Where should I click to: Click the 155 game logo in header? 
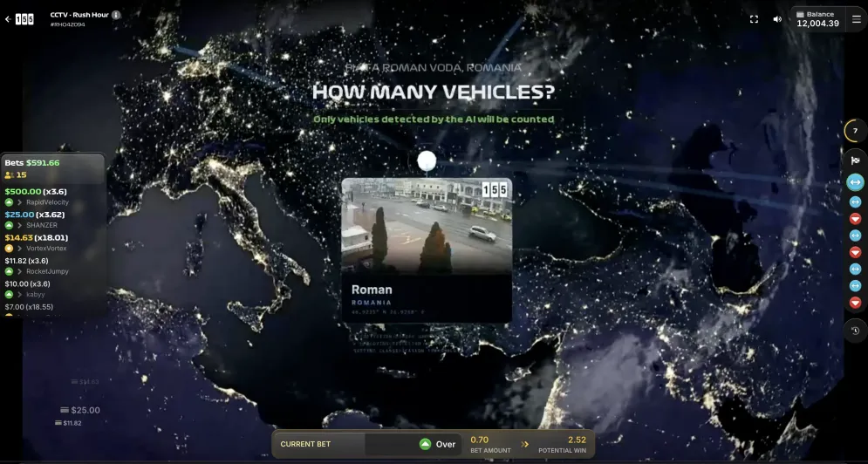tap(24, 19)
